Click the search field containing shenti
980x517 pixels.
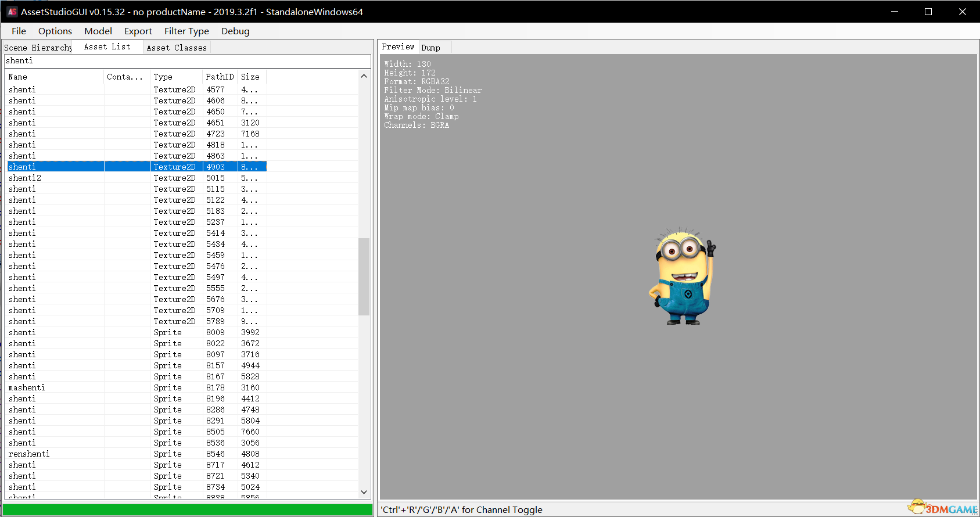(187, 61)
